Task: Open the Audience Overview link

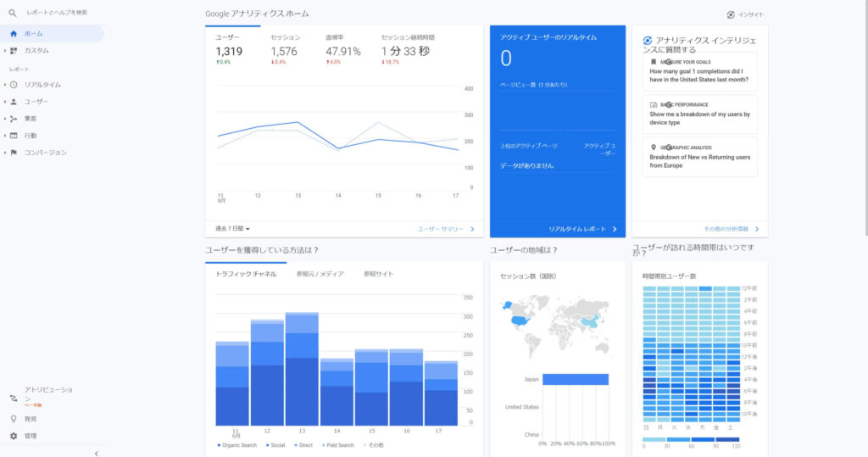Action: pos(446,229)
